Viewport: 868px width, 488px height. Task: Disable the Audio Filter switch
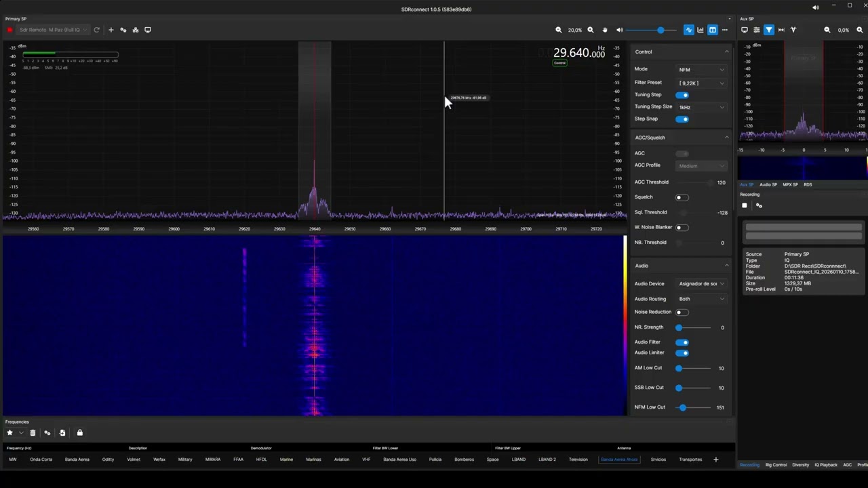tap(682, 342)
